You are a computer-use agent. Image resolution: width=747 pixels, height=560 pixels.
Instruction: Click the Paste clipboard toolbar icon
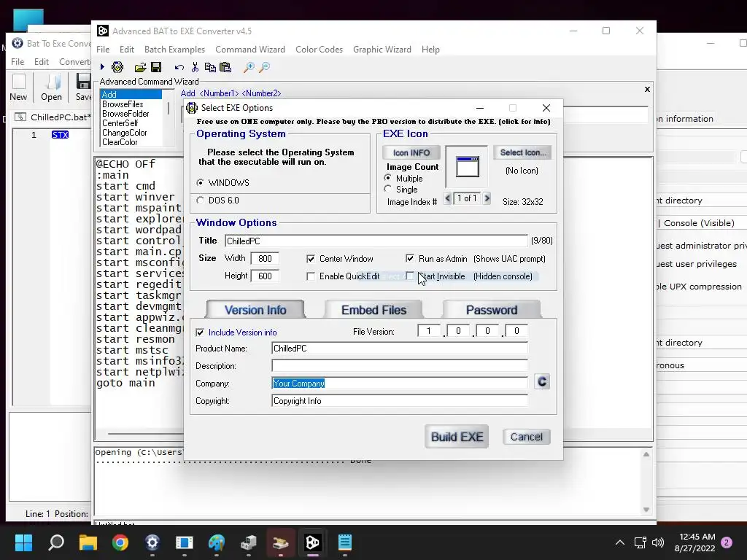point(225,67)
